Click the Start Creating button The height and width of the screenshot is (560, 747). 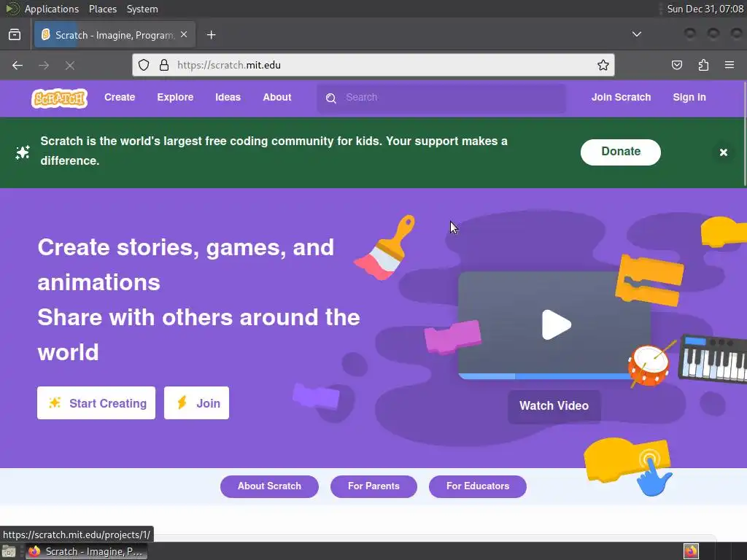point(96,402)
